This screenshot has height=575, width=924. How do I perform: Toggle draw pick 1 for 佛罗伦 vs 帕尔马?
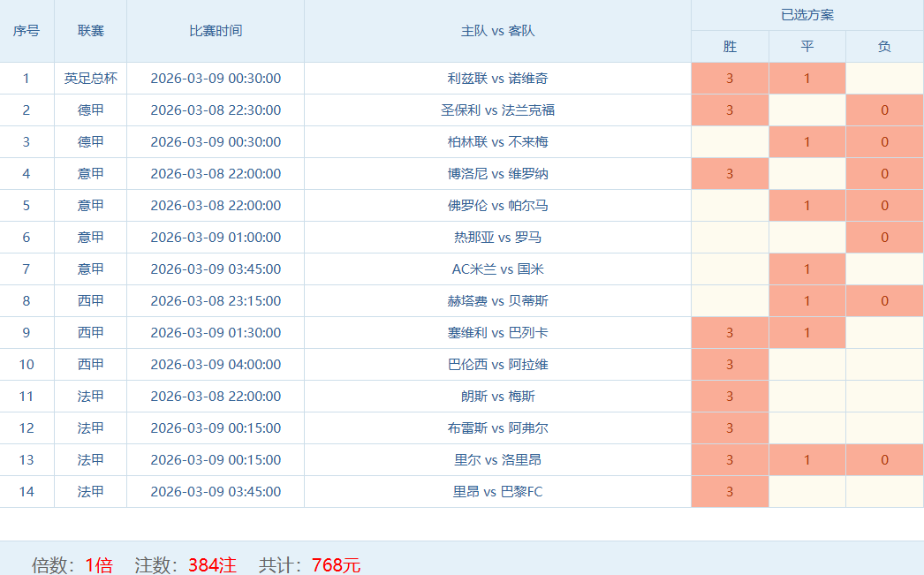point(807,206)
